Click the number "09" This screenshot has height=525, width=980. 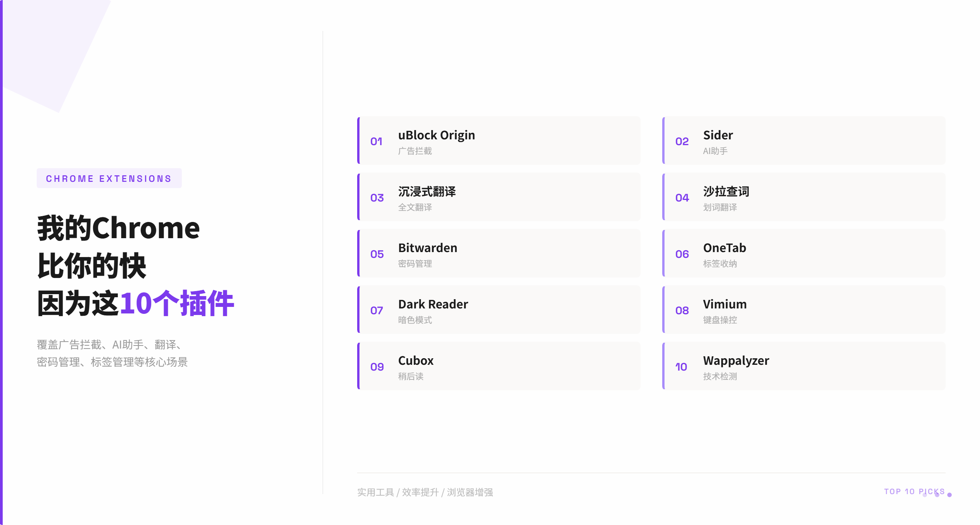coord(377,367)
